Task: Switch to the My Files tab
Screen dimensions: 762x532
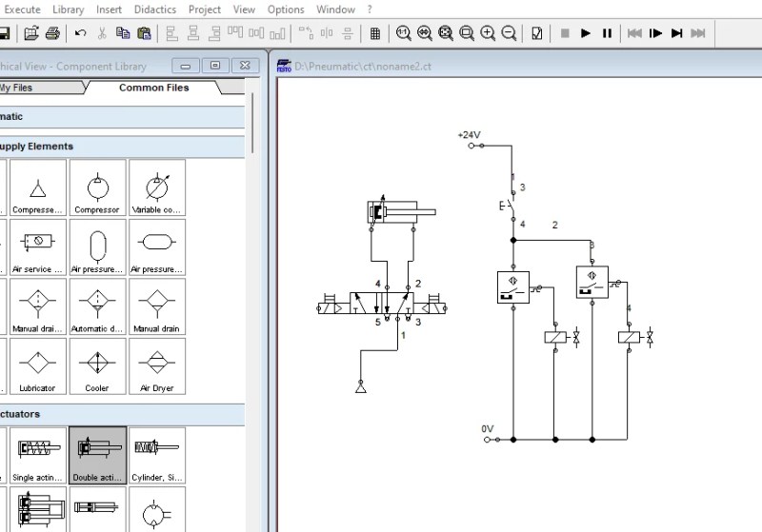Action: click(41, 88)
